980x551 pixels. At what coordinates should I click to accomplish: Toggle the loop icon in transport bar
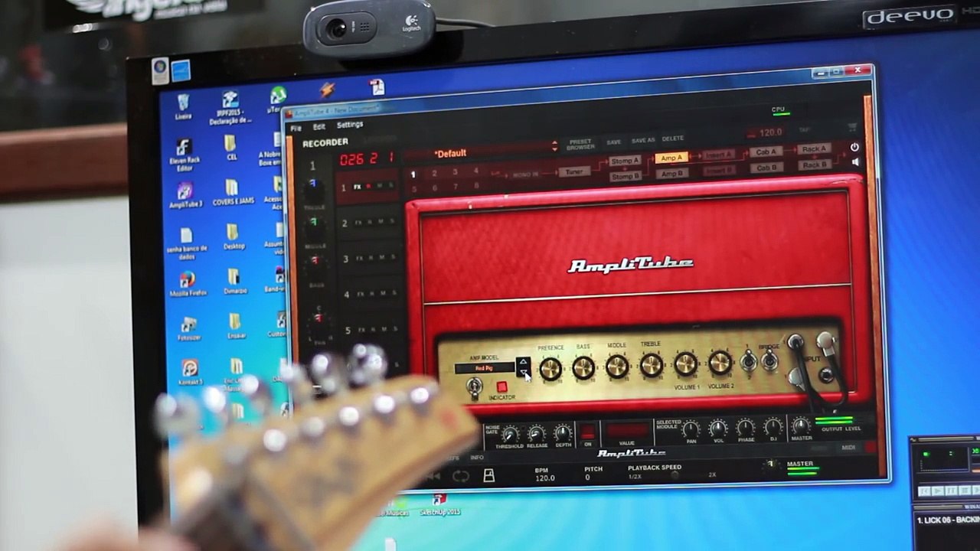click(x=460, y=476)
